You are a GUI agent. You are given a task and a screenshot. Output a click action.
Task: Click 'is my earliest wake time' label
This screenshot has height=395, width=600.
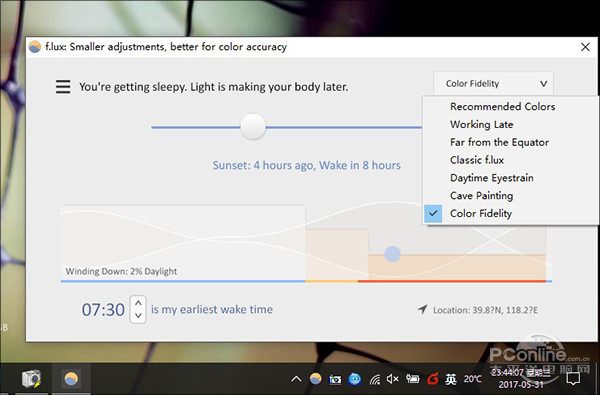click(x=212, y=309)
